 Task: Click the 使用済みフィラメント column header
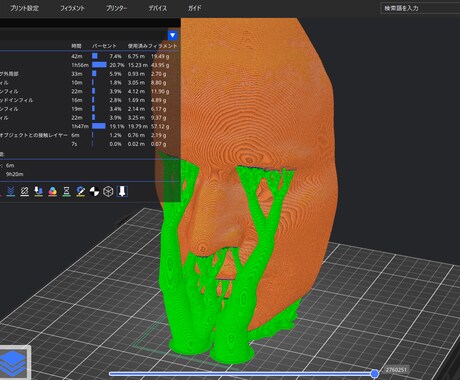click(x=152, y=46)
